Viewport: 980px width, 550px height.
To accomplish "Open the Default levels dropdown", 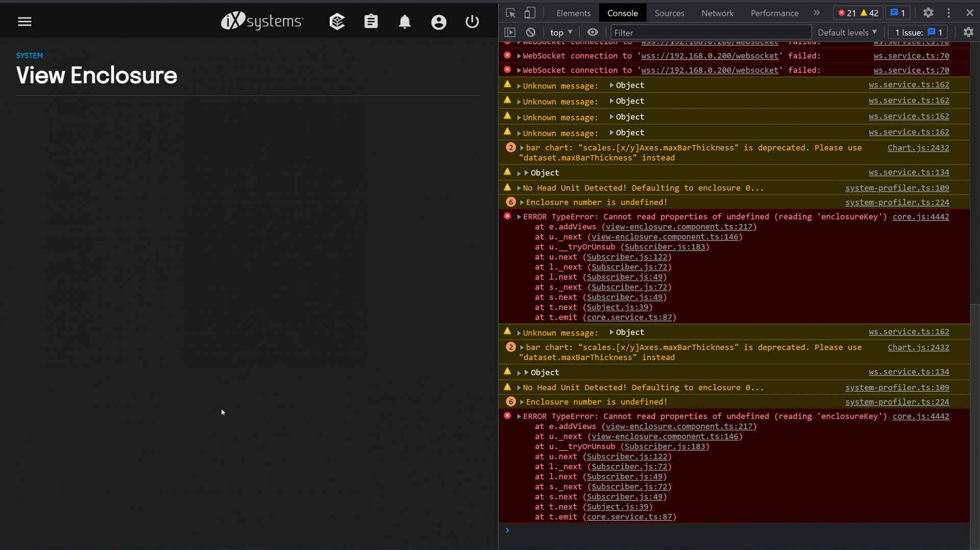I will click(x=847, y=32).
